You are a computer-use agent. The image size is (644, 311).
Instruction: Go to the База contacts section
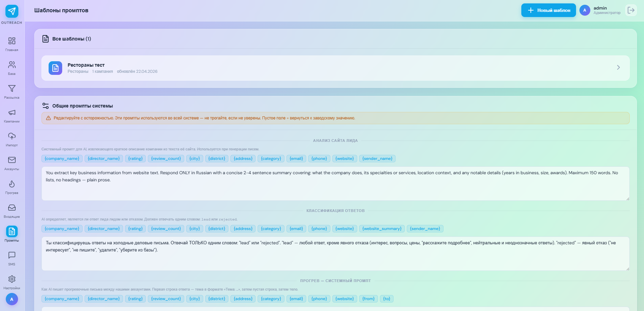[x=12, y=68]
